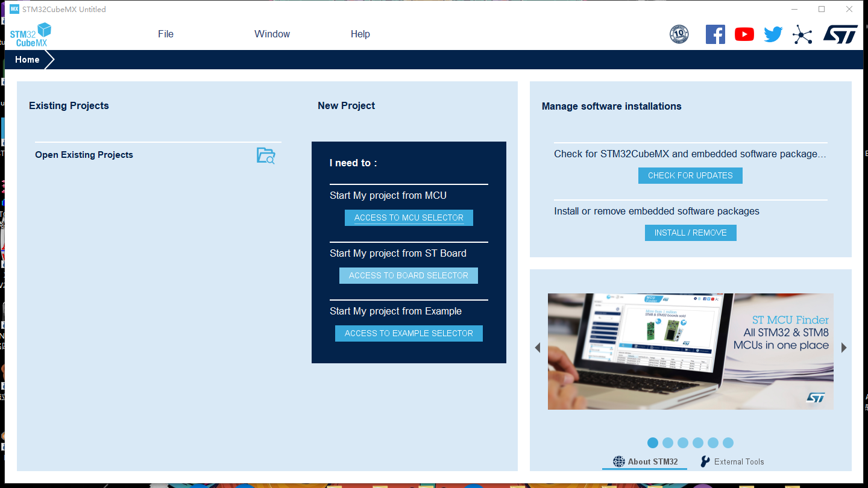Click the ST community network icon

click(802, 34)
